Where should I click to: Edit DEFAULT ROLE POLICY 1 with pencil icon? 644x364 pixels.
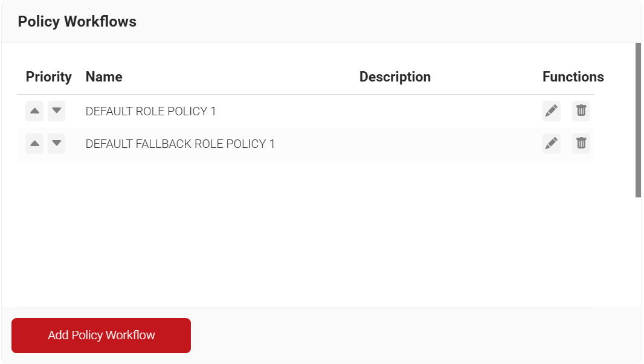tap(551, 111)
